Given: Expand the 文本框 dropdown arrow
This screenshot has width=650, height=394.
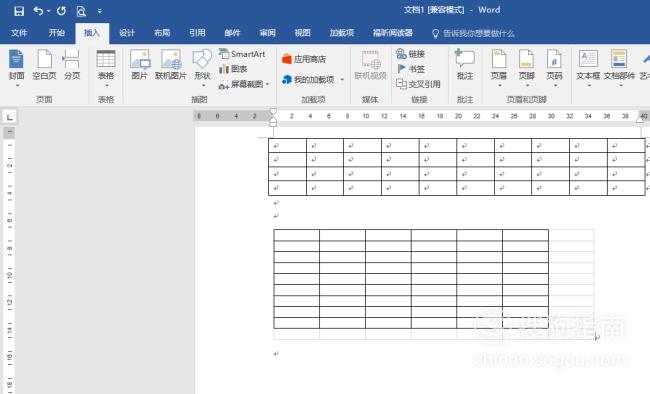Looking at the screenshot, I should pyautogui.click(x=589, y=86).
